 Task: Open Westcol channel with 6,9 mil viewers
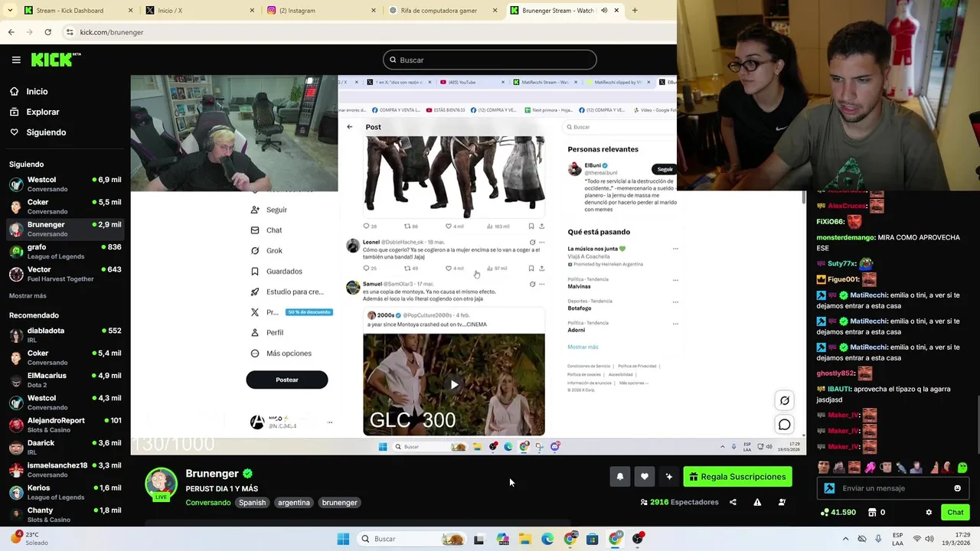pos(65,184)
